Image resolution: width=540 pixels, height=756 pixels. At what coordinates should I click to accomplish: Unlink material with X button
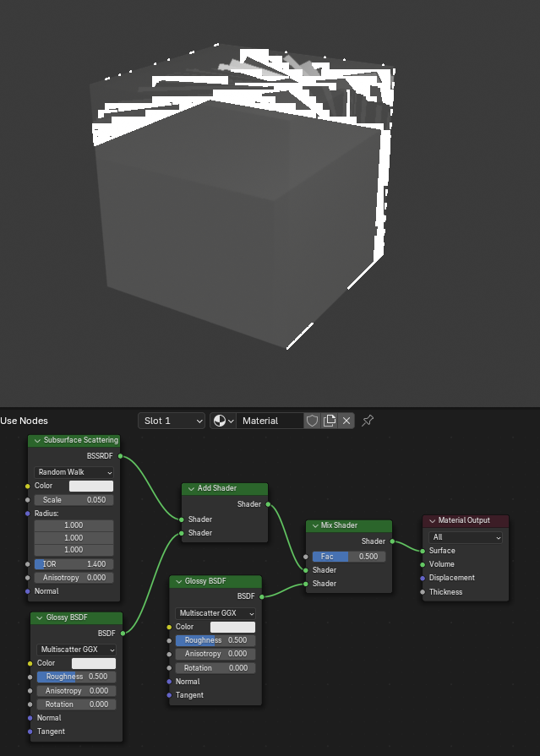[346, 421]
